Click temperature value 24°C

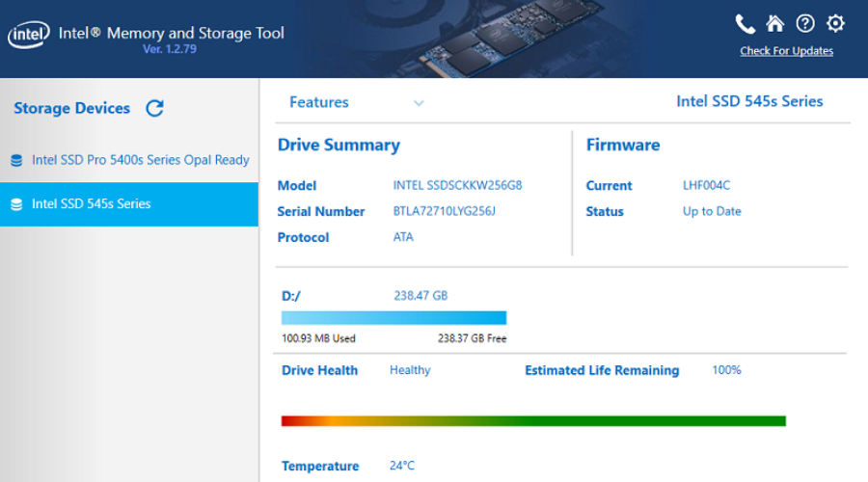[x=402, y=466]
